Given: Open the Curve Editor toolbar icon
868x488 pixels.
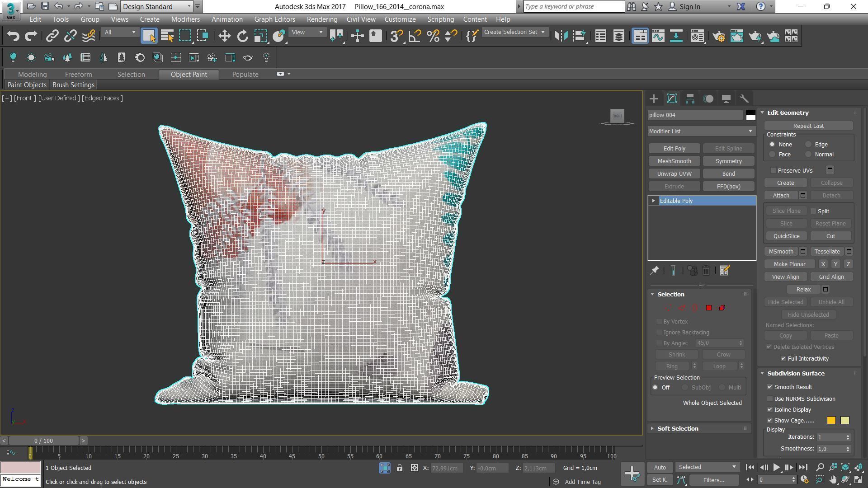Looking at the screenshot, I should 658,36.
